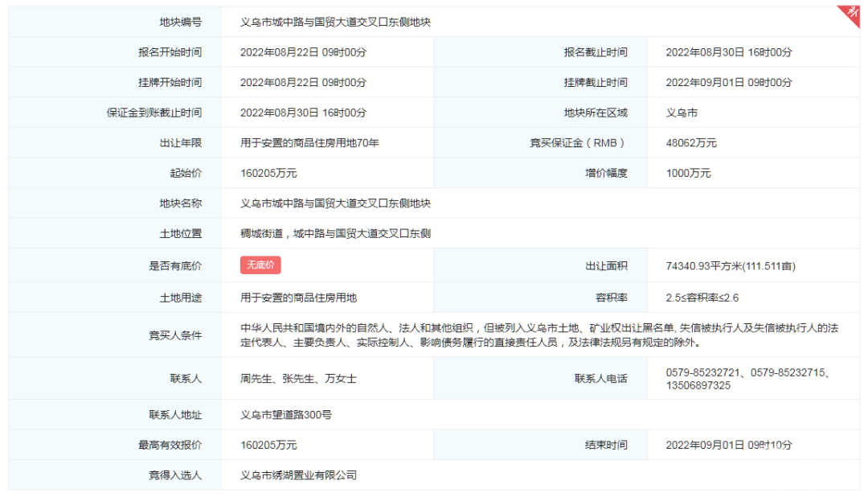Screen dimensions: 868x497
Task: Click the 容积率 range value
Action: [702, 298]
